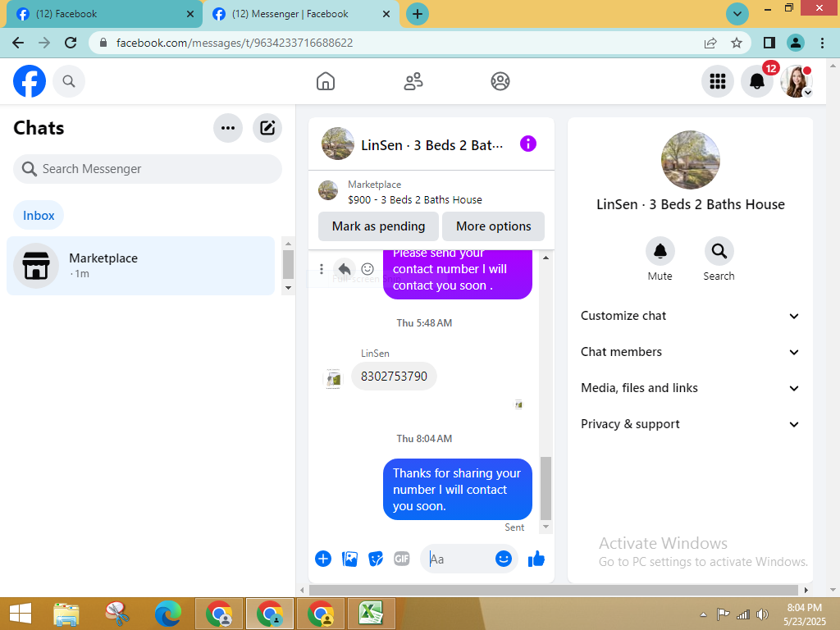Open emoji picker in message box

pos(503,559)
